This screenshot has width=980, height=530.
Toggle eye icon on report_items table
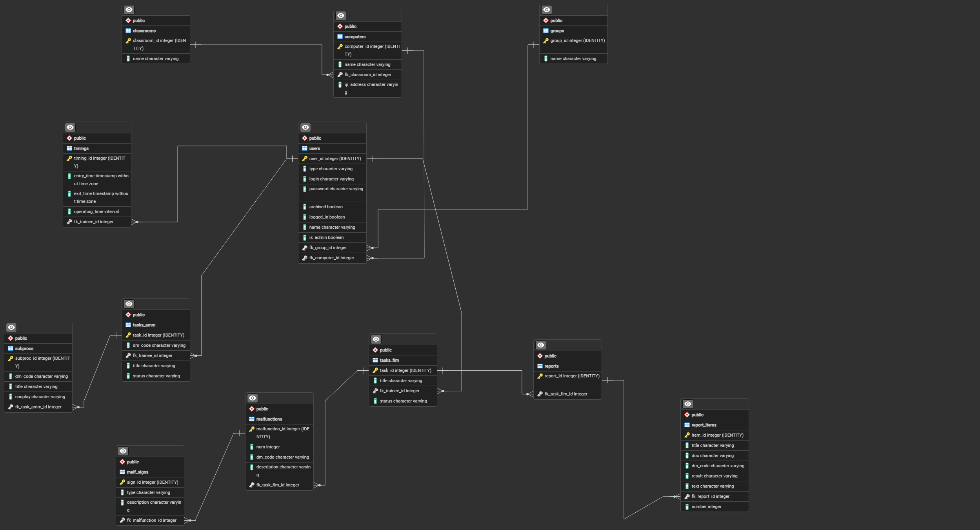pos(687,404)
